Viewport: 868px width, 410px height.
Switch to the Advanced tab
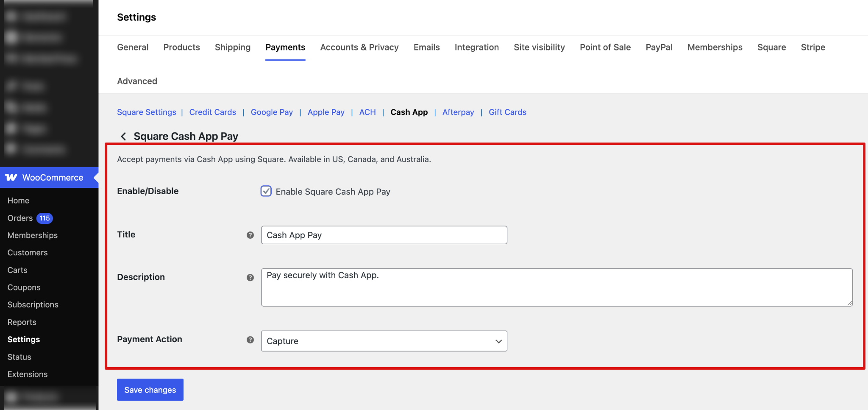[x=137, y=81]
